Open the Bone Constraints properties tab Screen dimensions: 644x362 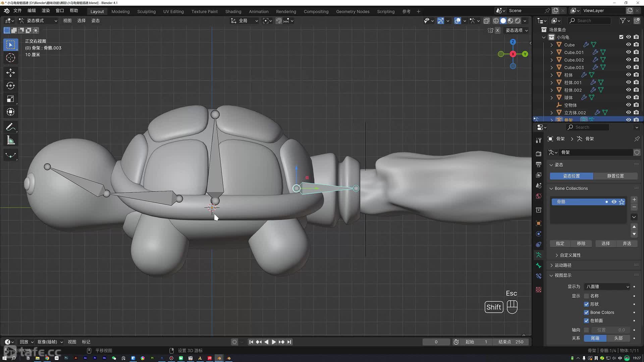tap(538, 276)
